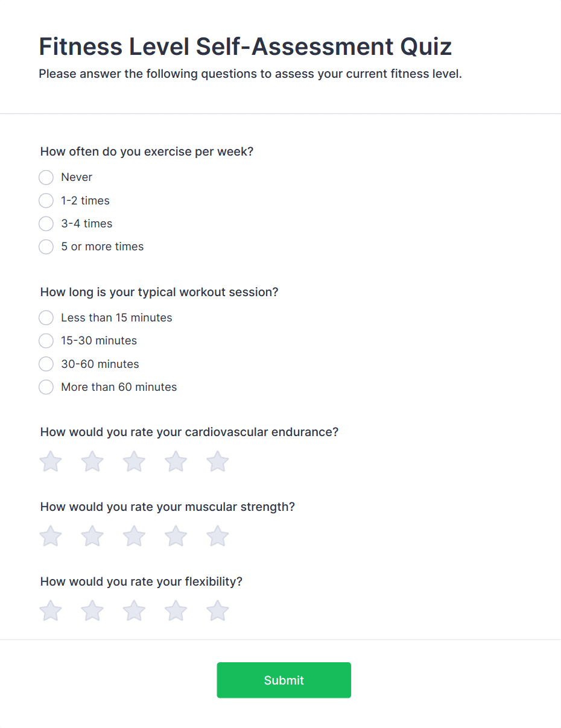The width and height of the screenshot is (561, 728).
Task: Select 30-60 minutes workout length
Action: click(46, 364)
